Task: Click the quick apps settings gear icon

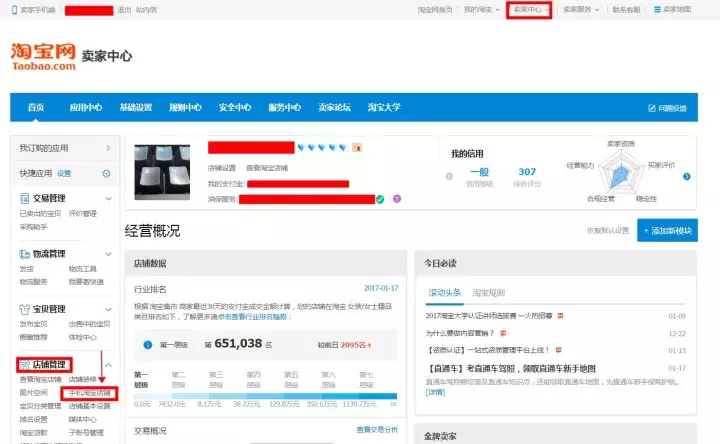Action: pyautogui.click(x=106, y=173)
